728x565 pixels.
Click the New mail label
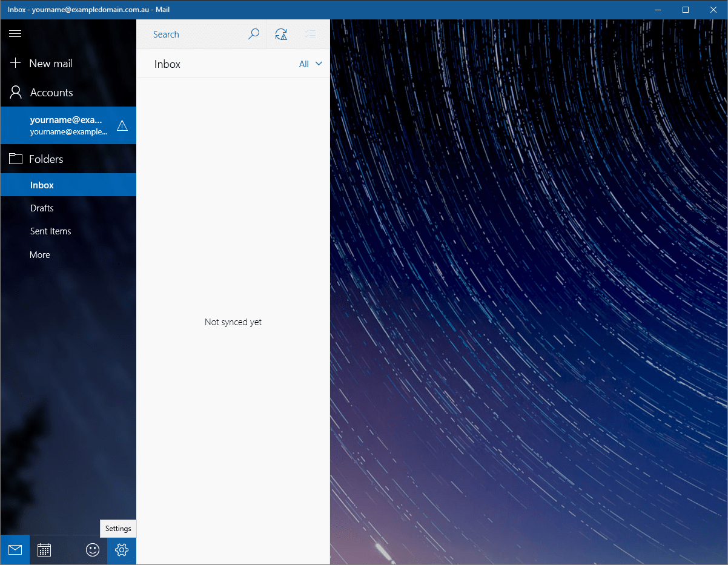51,64
